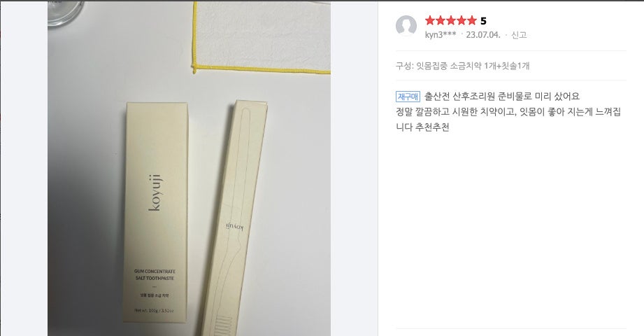Select the third red rating star
644x336 pixels.
[450, 20]
